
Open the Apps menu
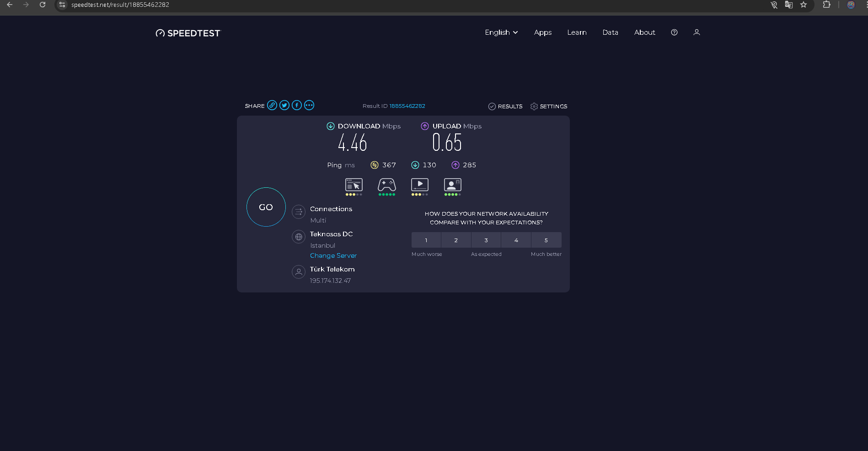tap(543, 32)
